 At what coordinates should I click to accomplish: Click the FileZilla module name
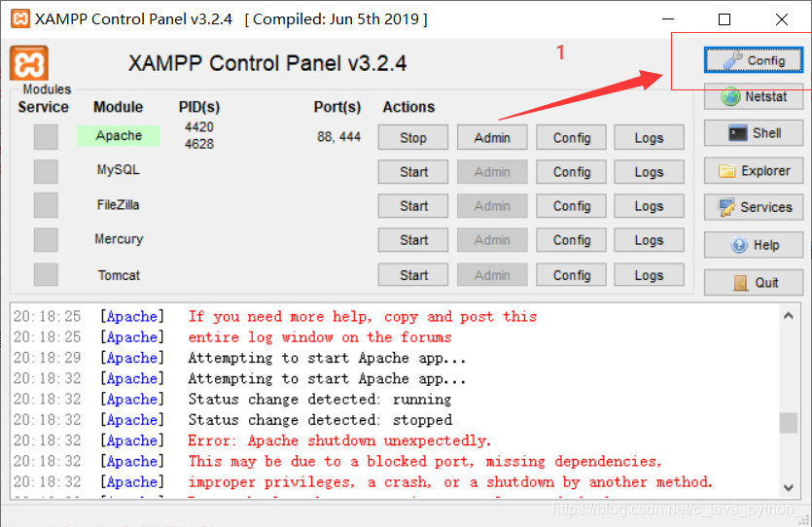[118, 205]
